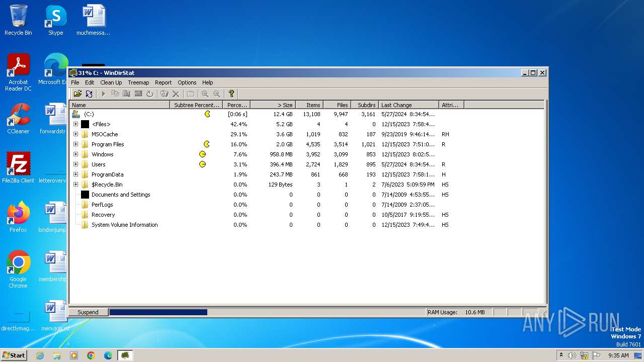The height and width of the screenshot is (362, 644).
Task: Open Internet Explorer from the taskbar
Action: 40,355
